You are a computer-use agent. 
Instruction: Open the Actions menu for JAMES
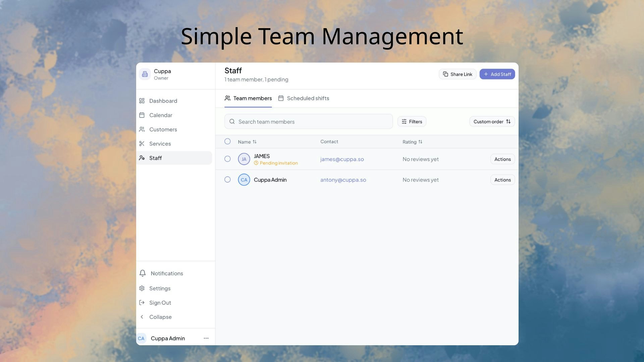click(502, 159)
